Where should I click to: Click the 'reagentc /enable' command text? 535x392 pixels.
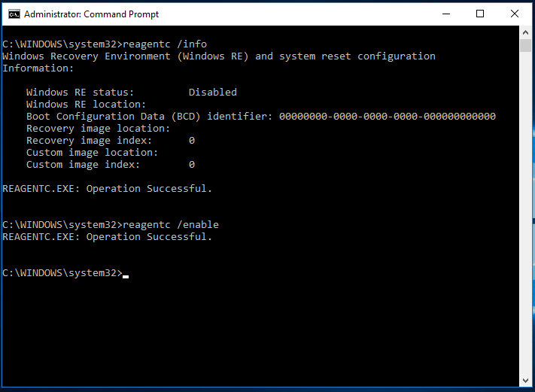tap(171, 225)
